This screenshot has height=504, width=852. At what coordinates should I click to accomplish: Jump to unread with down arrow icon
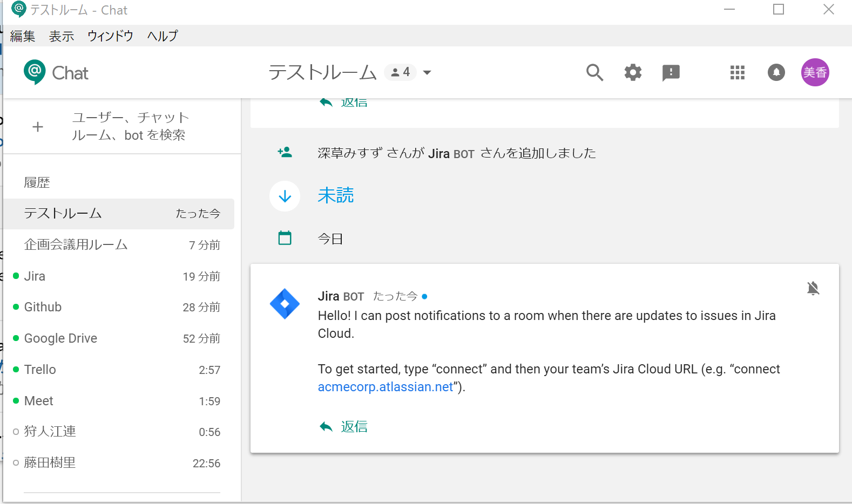click(285, 196)
